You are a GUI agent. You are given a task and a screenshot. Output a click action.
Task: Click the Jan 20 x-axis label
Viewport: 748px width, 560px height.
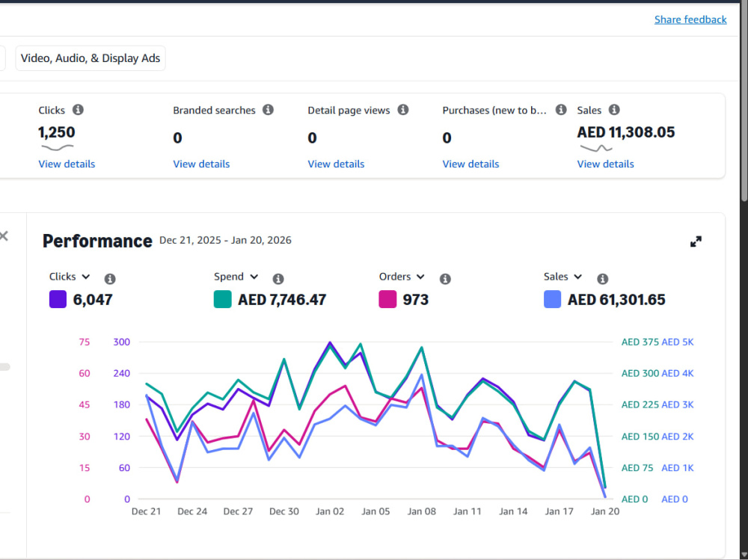coord(605,511)
